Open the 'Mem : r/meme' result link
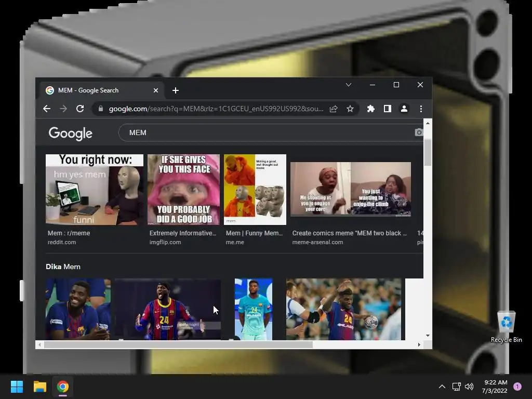 (69, 233)
